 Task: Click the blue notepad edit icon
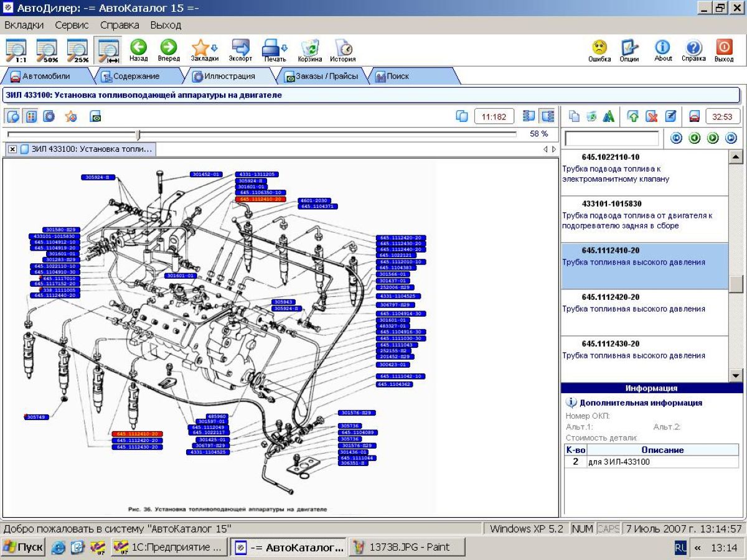(670, 116)
